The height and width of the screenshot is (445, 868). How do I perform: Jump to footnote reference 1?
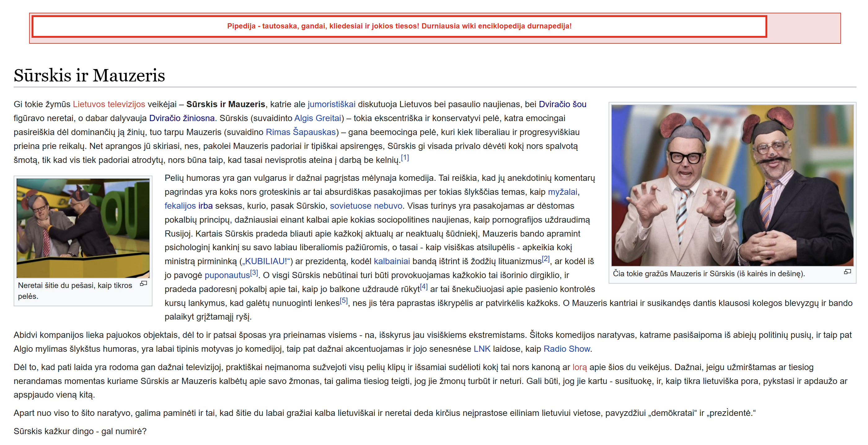tap(405, 158)
